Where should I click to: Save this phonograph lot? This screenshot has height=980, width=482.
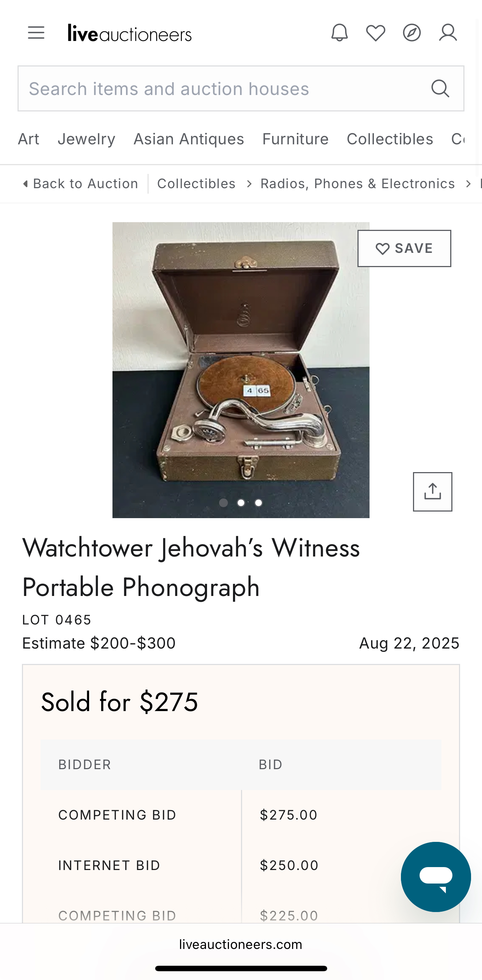tap(404, 248)
